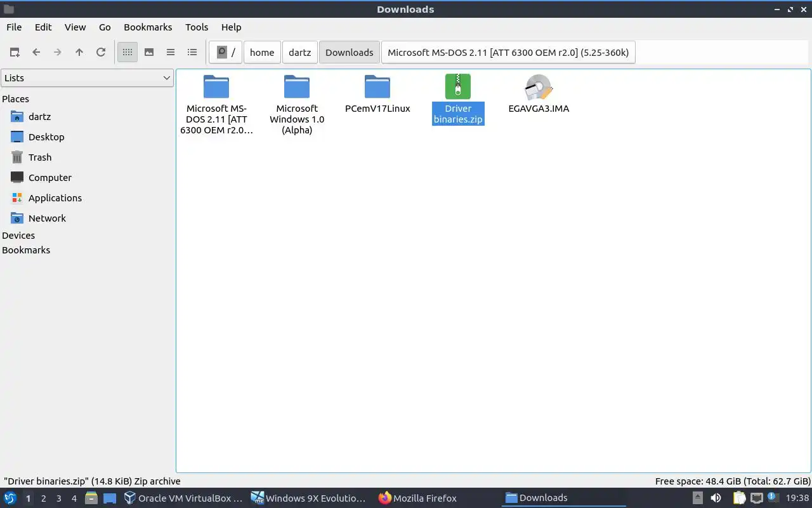
Task: Open volume control tray icon
Action: pyautogui.click(x=716, y=498)
